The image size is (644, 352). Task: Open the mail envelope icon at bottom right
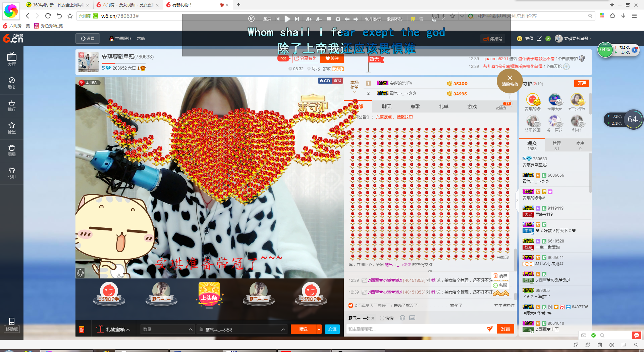point(584,335)
